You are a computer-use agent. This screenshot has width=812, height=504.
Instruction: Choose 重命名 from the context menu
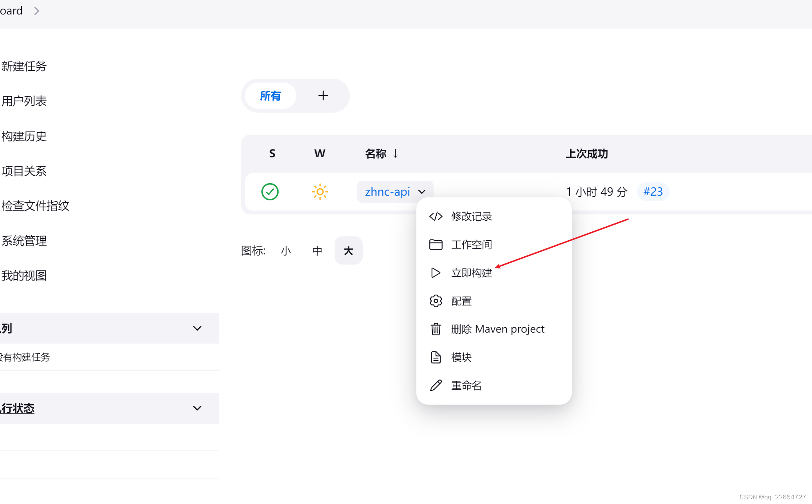pos(494,385)
